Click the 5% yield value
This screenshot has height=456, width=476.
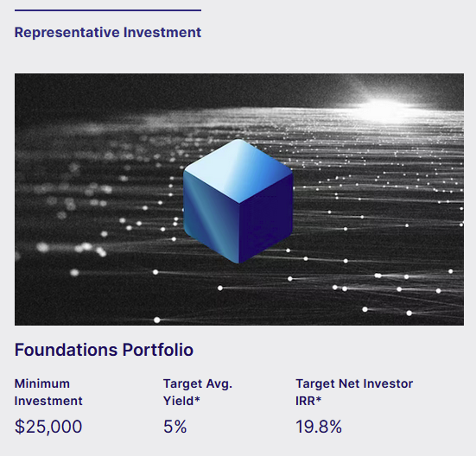(175, 427)
